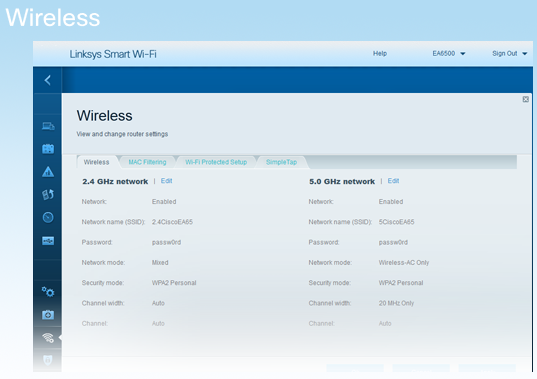This screenshot has width=537, height=379.
Task: Open Connectivity gears icon in sidebar
Action: click(48, 292)
